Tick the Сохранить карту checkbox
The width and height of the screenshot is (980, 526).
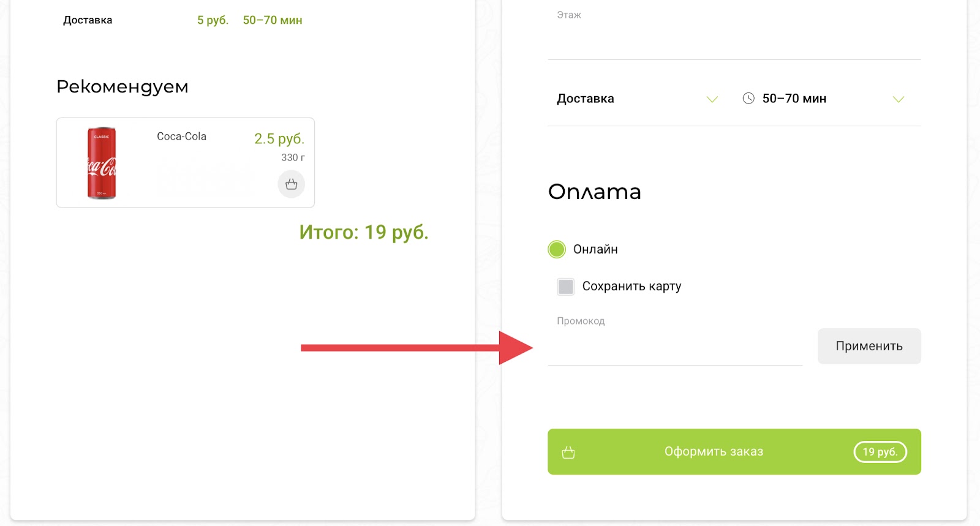click(565, 287)
